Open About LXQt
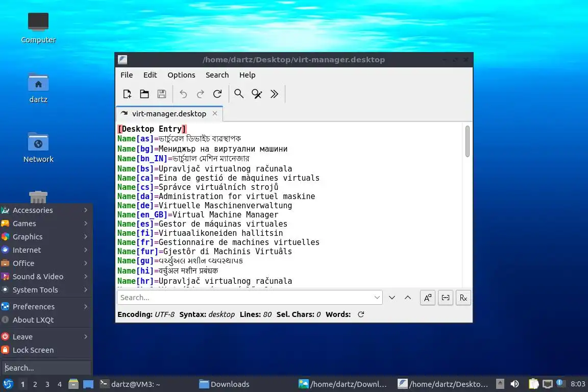 (x=46, y=320)
